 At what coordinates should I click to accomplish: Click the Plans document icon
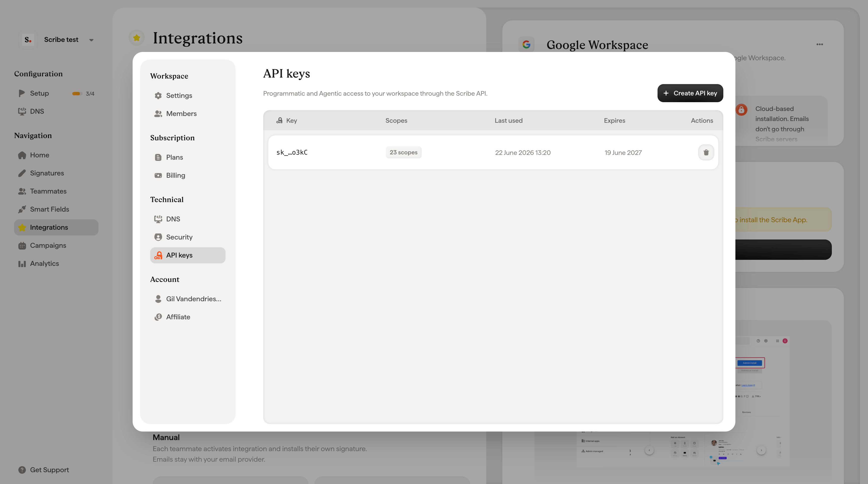[x=158, y=157]
